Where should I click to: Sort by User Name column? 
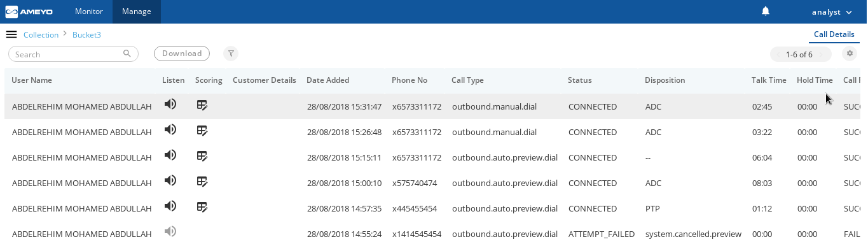[32, 80]
